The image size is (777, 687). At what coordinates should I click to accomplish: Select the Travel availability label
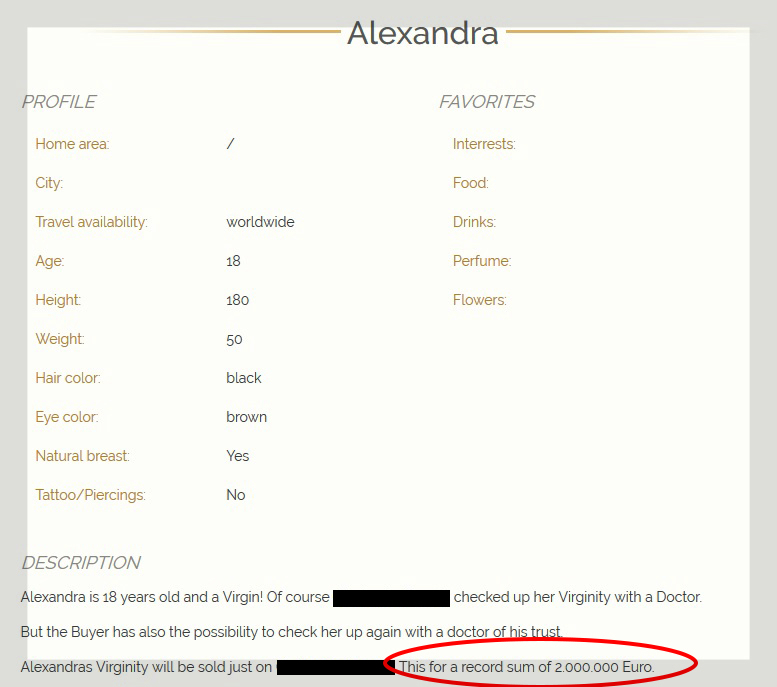pos(91,222)
